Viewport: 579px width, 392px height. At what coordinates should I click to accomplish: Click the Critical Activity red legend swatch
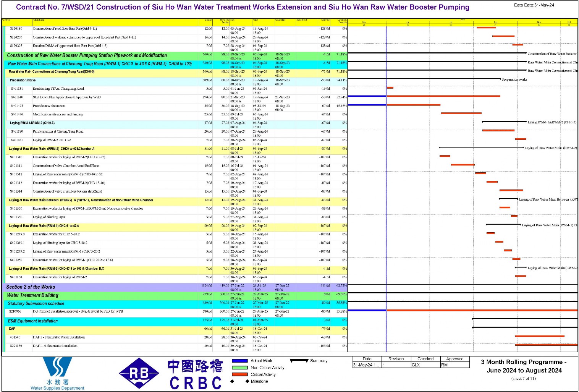[240, 374]
